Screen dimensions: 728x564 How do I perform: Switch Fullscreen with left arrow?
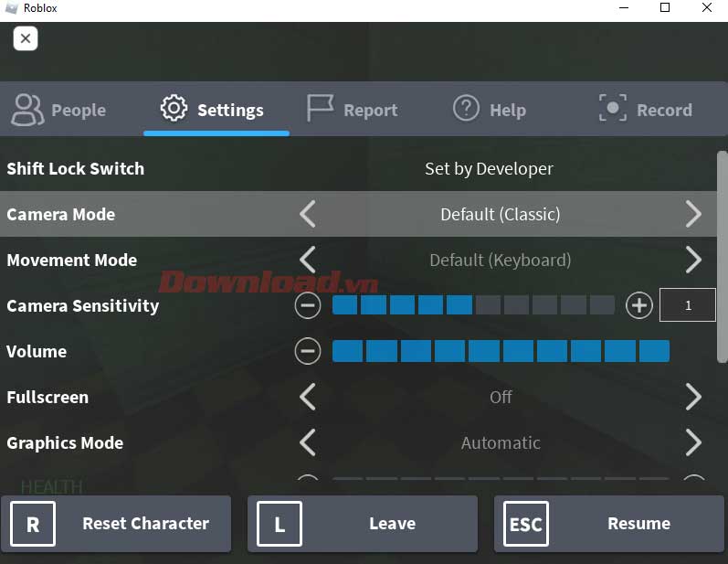(x=308, y=397)
